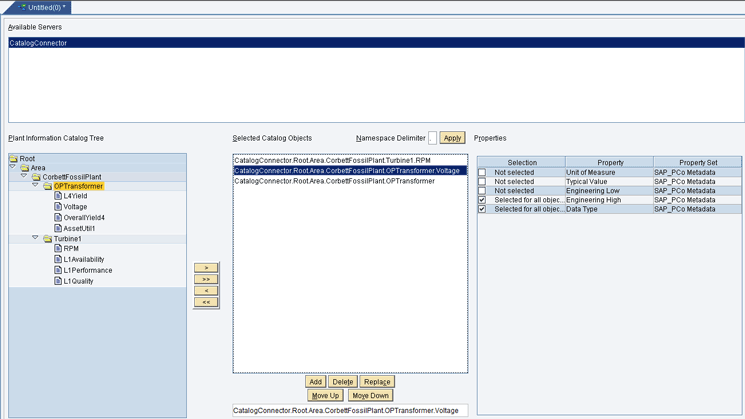This screenshot has height=419, width=745.
Task: Click the Namespace Delimiter input field
Action: pyautogui.click(x=432, y=138)
